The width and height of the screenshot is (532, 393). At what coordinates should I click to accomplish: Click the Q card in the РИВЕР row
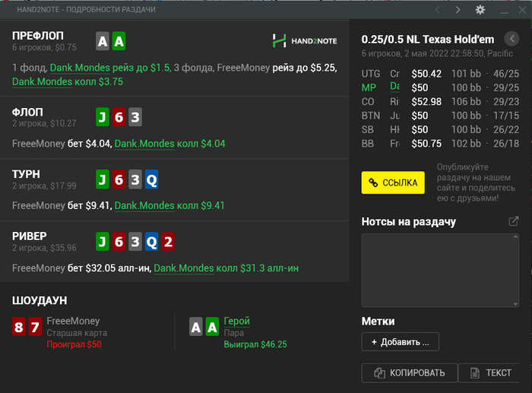[151, 242]
